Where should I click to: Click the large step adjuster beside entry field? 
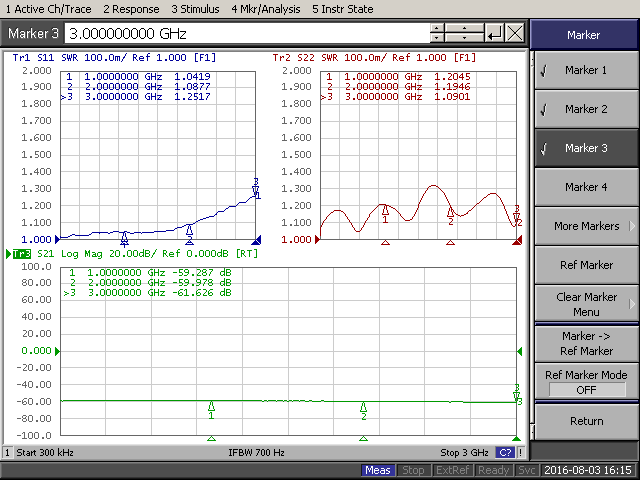coord(464,33)
